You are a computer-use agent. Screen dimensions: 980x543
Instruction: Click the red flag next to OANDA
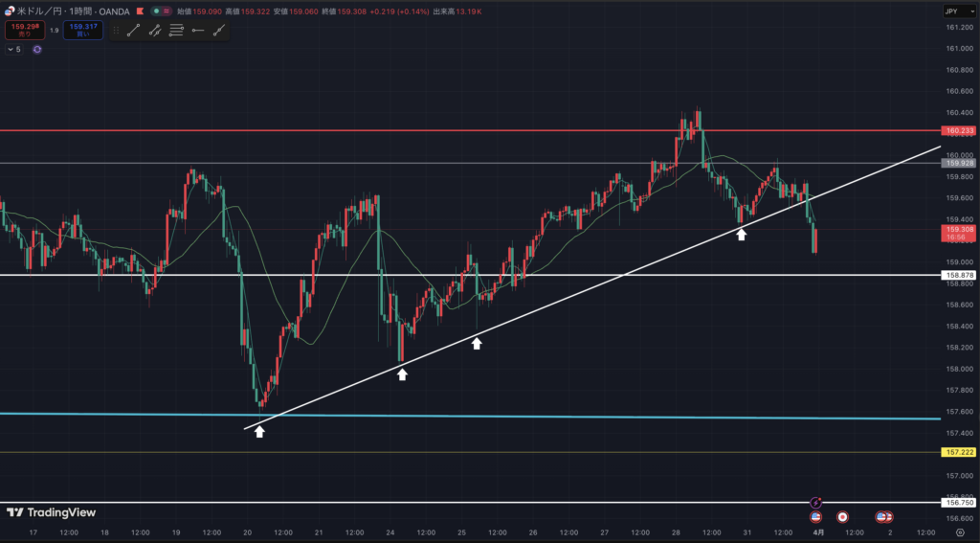[x=141, y=11]
